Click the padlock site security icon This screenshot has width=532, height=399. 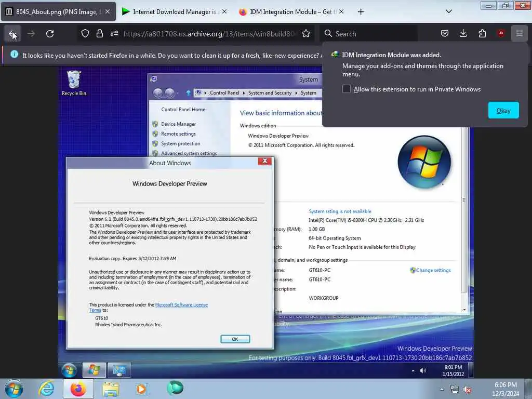point(99,33)
